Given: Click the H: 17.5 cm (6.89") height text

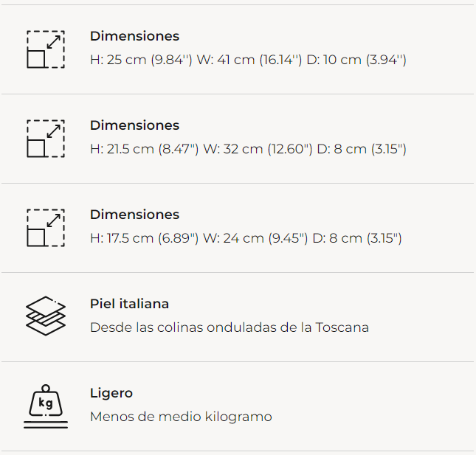Looking at the screenshot, I should pos(145,238).
